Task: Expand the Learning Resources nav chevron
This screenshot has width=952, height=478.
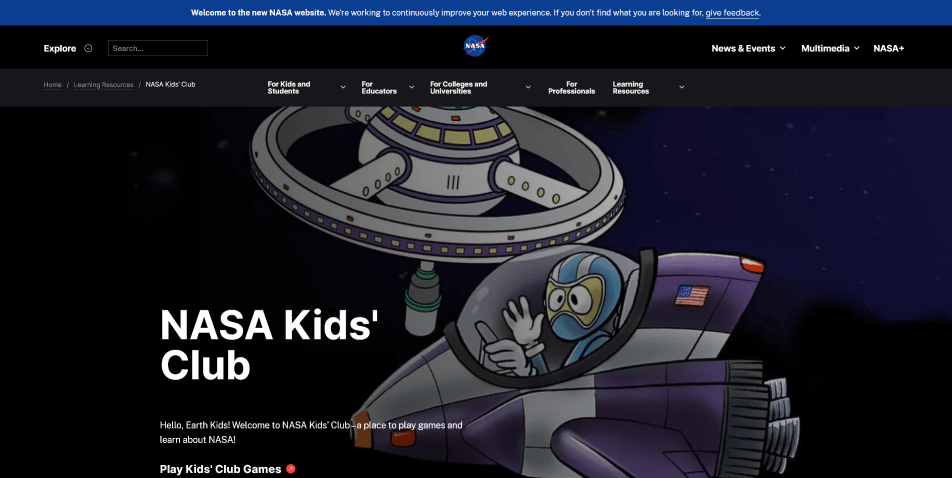Action: click(681, 87)
